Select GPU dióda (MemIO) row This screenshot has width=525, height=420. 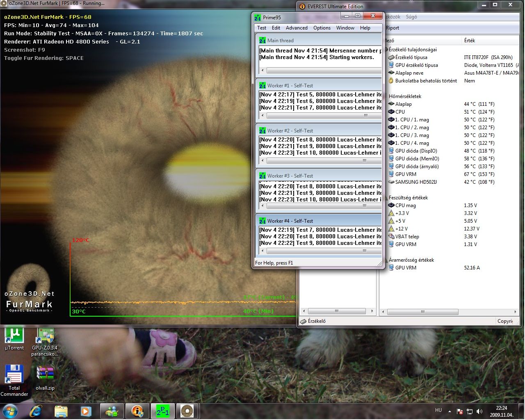(453, 159)
